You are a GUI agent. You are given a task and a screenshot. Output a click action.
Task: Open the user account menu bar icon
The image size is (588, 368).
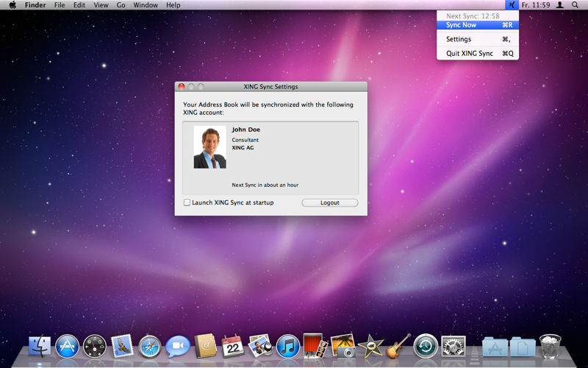tap(560, 5)
